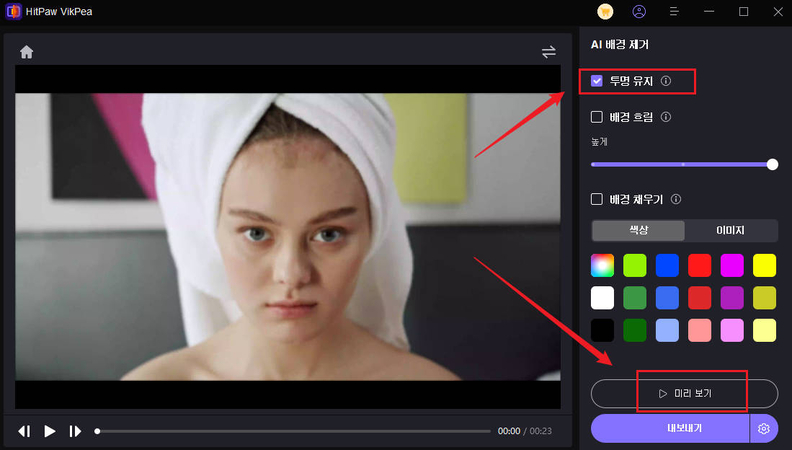The image size is (792, 450).
Task: Select the bright blue swatch in first row
Action: tap(667, 266)
